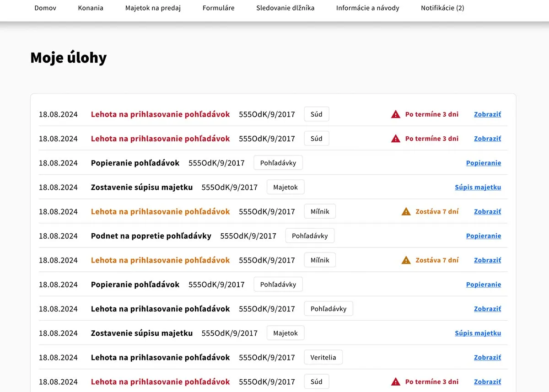Click the Veritelia tag

[x=323, y=358]
